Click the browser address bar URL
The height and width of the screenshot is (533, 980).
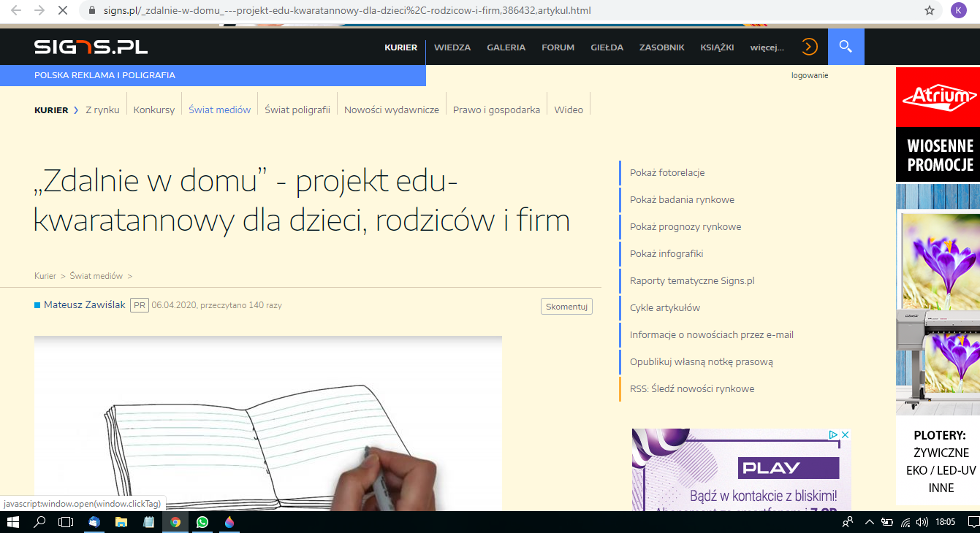pyautogui.click(x=347, y=10)
